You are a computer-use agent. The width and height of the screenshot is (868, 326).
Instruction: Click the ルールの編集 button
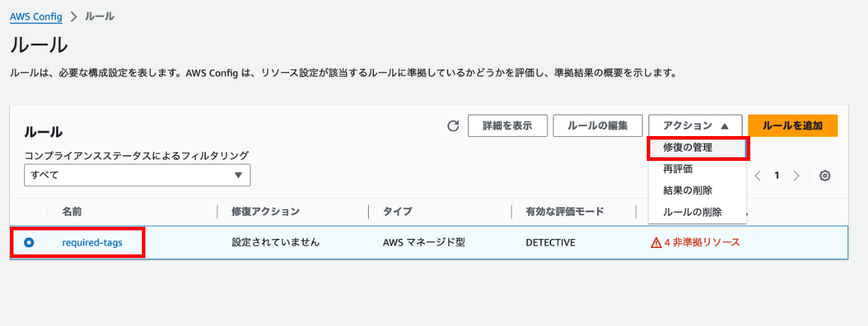coord(598,125)
